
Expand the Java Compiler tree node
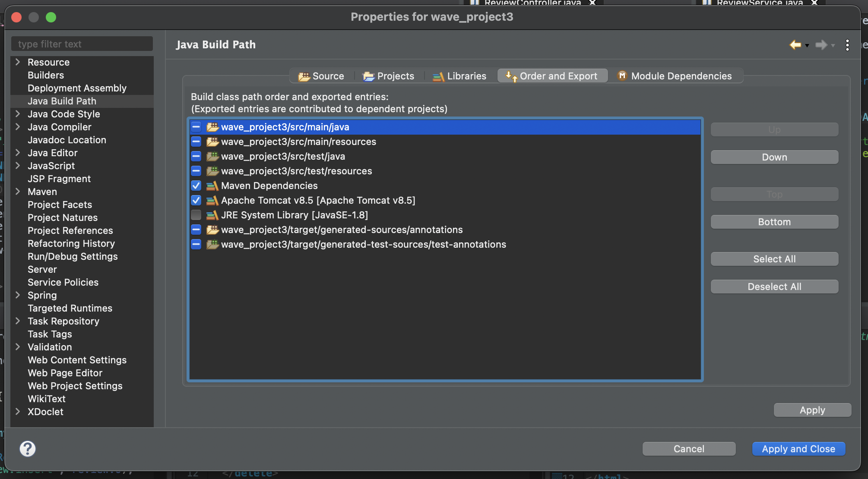click(x=18, y=127)
